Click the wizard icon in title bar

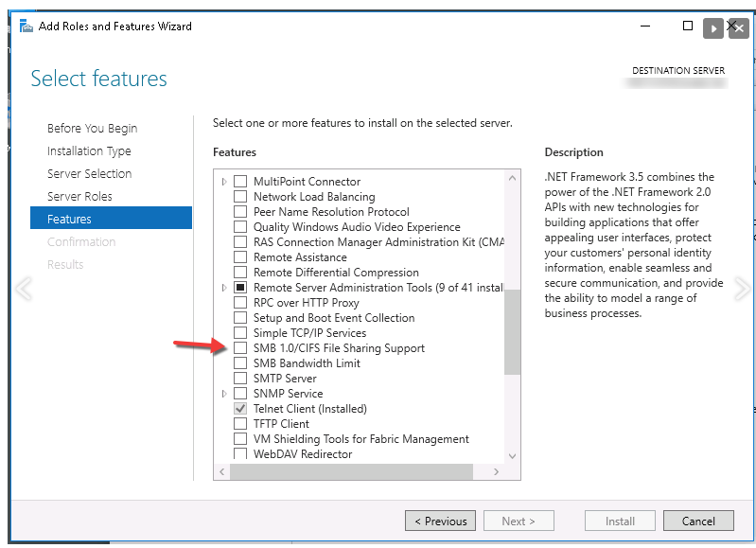coord(26,27)
